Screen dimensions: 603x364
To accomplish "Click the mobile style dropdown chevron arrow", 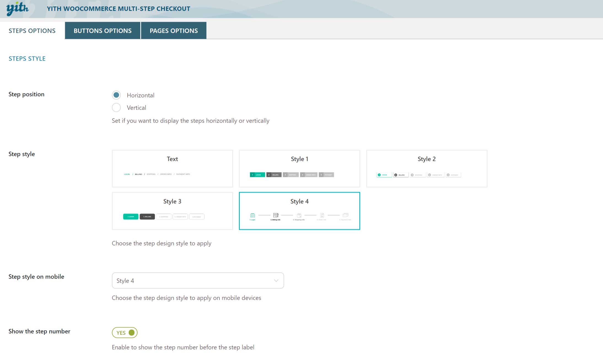I will coord(276,281).
